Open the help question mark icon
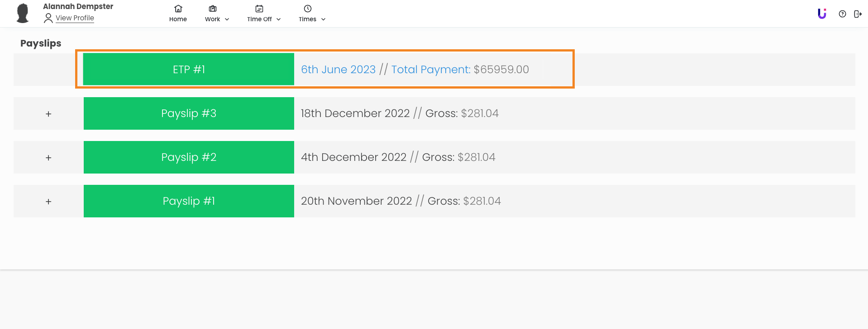Screen dimensions: 868x329 842,14
